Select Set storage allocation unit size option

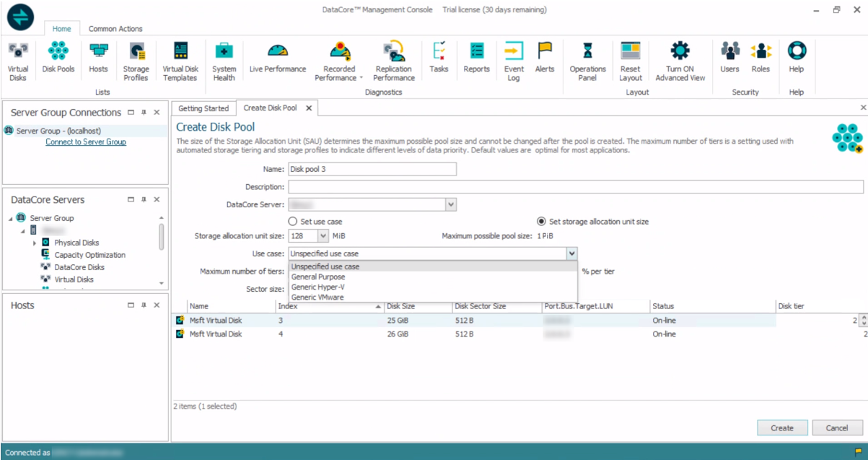tap(541, 222)
